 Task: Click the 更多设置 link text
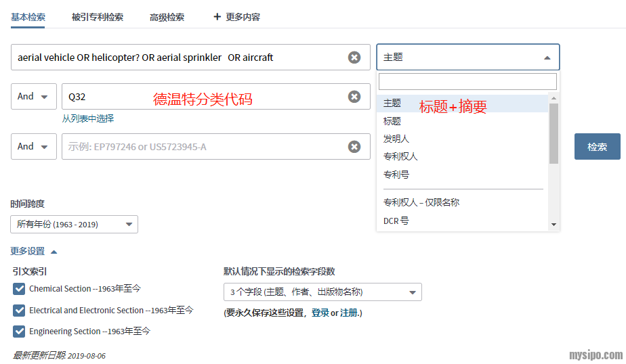pos(28,251)
